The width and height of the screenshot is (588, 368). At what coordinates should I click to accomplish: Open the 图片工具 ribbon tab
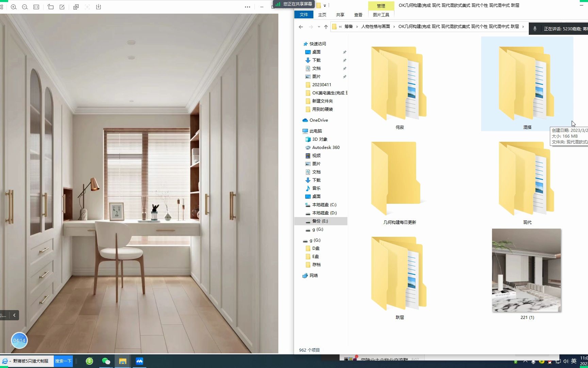381,15
